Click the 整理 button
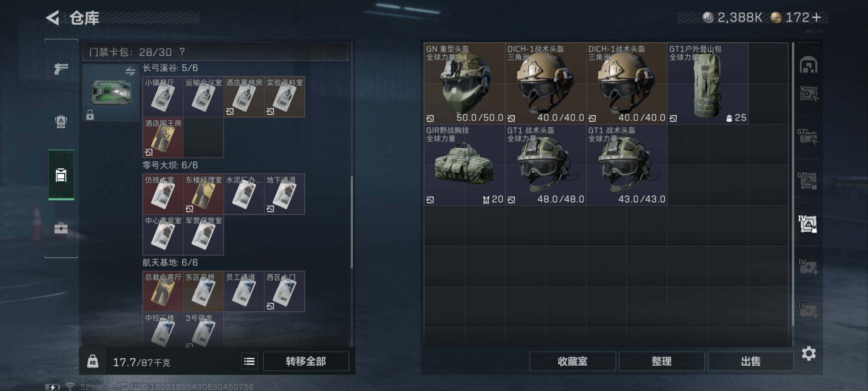868x391 pixels. 661,361
